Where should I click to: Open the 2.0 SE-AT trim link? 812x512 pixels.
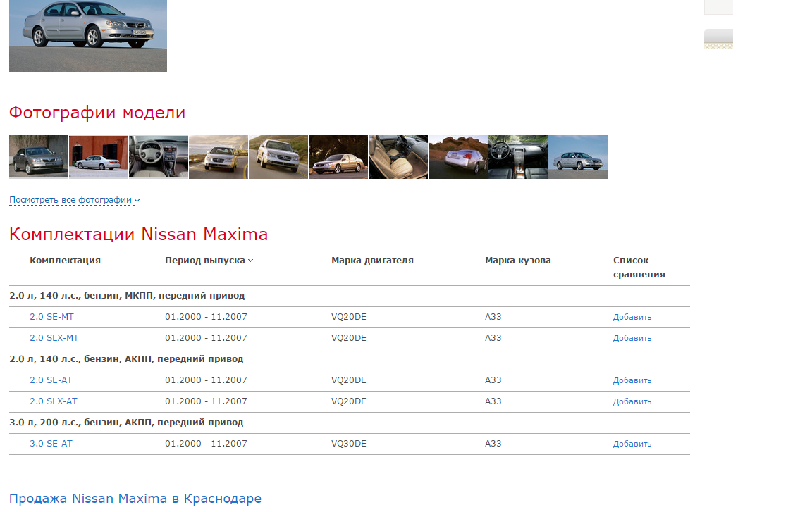[51, 380]
